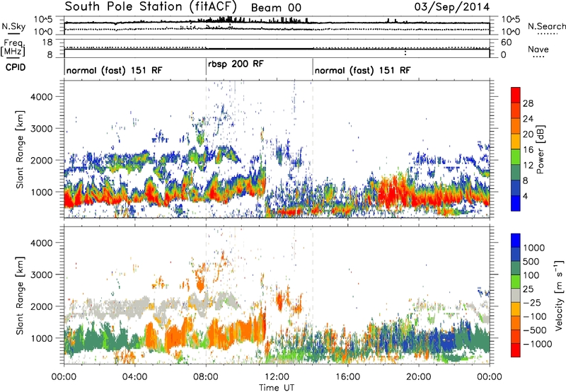Click the "-100" label on Velocity colorbar
566x392 pixels.
point(534,316)
